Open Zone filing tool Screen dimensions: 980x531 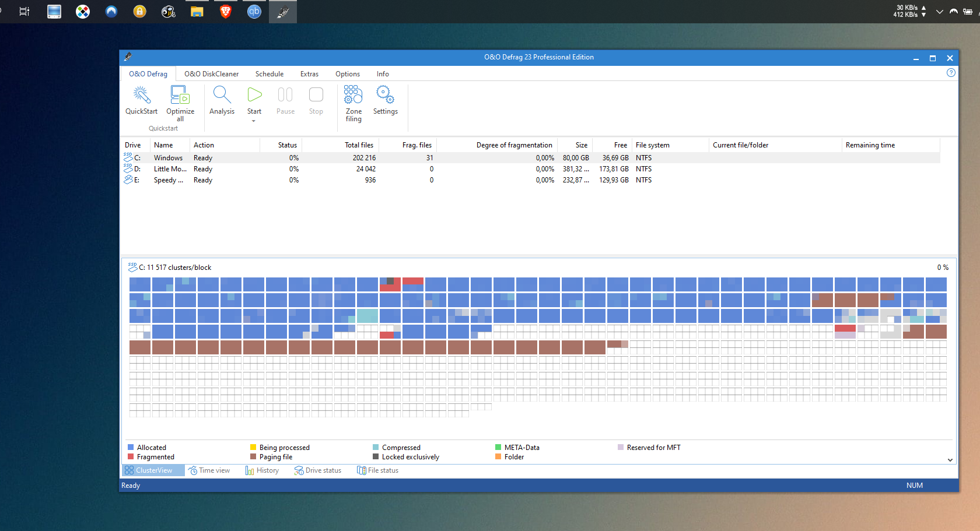coord(353,95)
